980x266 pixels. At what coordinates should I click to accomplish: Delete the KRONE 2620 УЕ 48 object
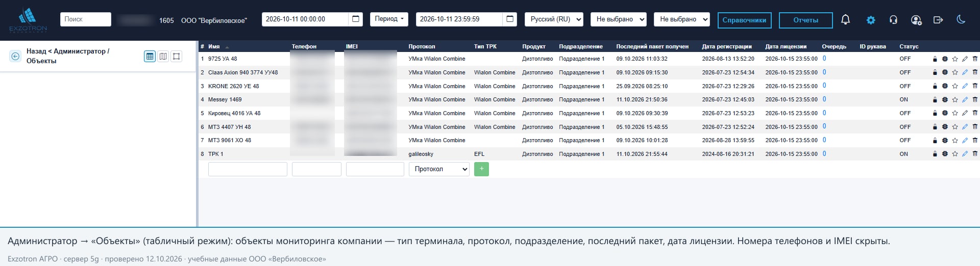[975, 86]
